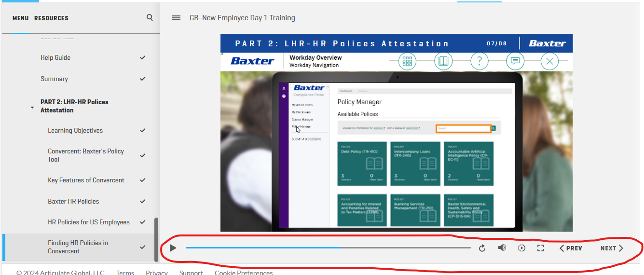644x275 pixels.
Task: Open HR Policies for US Employees lesson
Action: [x=89, y=222]
